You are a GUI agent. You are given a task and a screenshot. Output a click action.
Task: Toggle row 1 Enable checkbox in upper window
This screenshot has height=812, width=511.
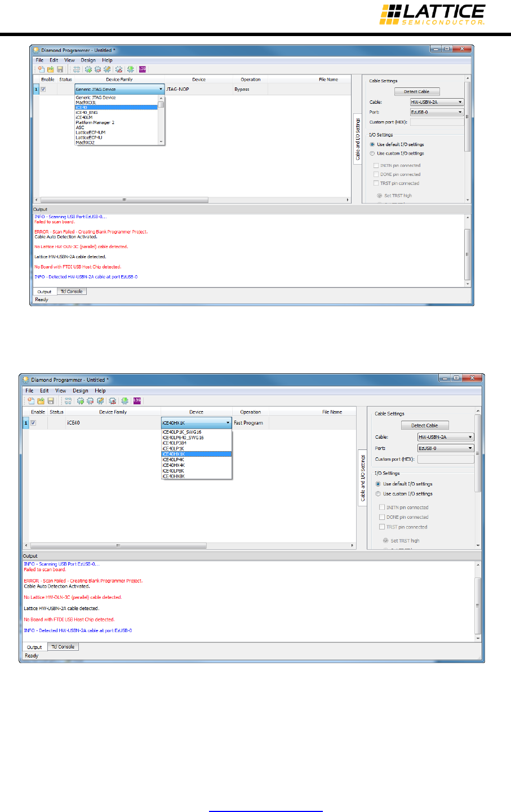43,89
